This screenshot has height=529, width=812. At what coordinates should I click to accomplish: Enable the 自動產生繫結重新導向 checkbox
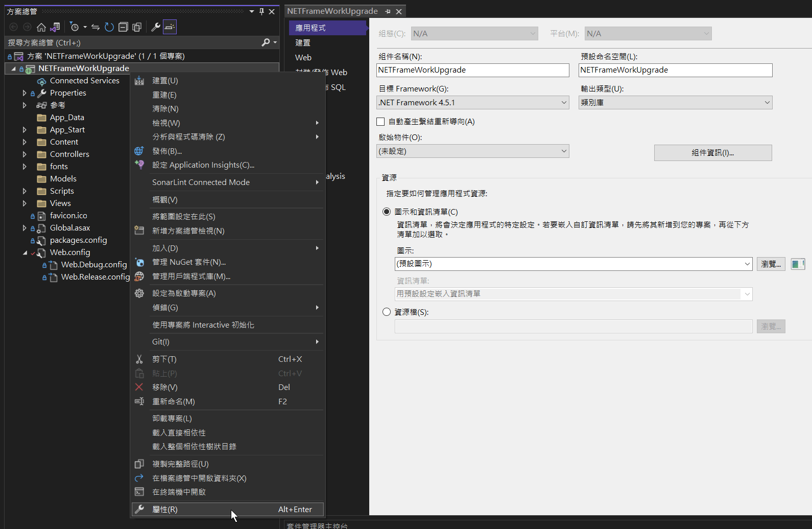[380, 122]
